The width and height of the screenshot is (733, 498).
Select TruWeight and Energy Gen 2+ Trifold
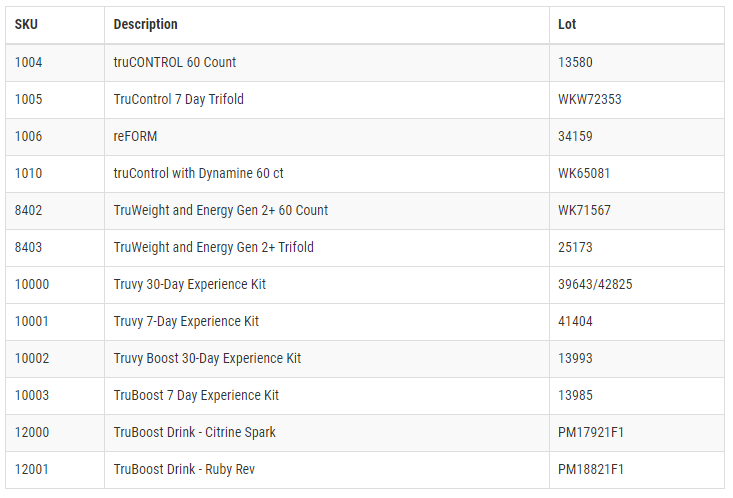coord(213,247)
